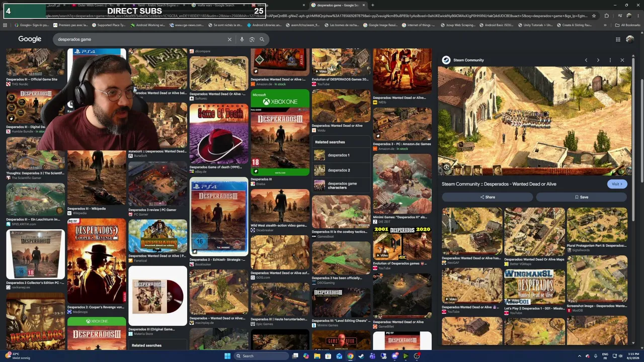Open Google Chrome from the taskbar
Viewport: 644px width, 362px height.
(350, 356)
